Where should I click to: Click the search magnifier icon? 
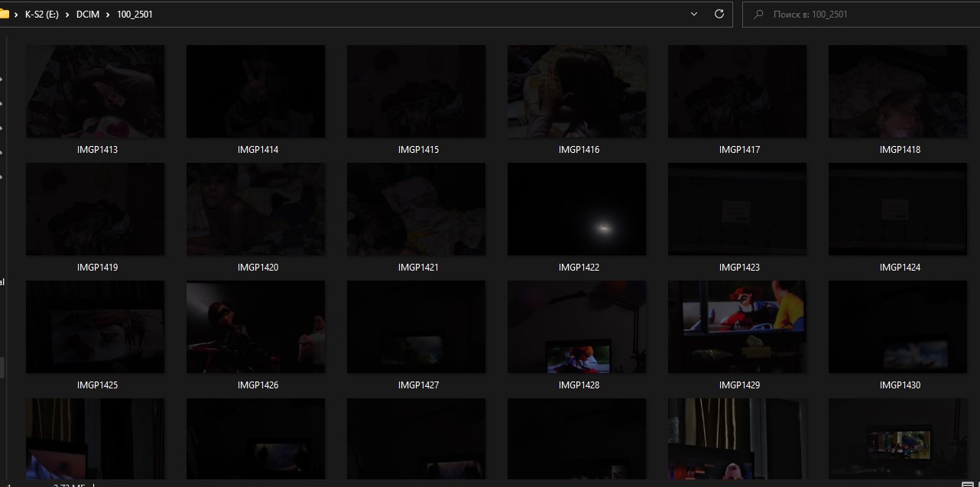click(x=758, y=15)
